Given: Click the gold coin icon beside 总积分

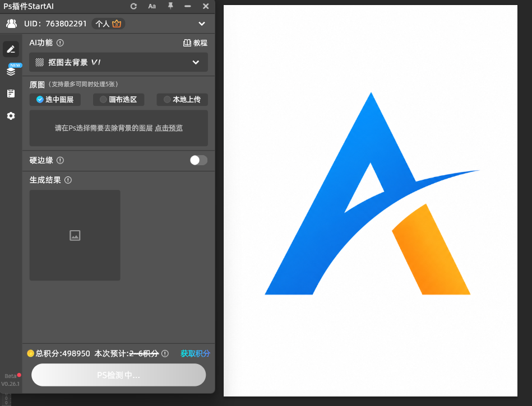Looking at the screenshot, I should (30, 353).
